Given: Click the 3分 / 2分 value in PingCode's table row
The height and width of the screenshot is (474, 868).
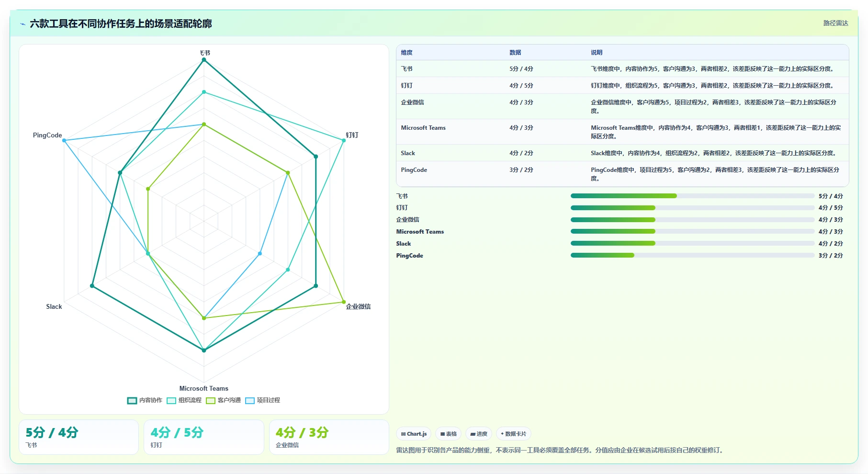Looking at the screenshot, I should 521,170.
